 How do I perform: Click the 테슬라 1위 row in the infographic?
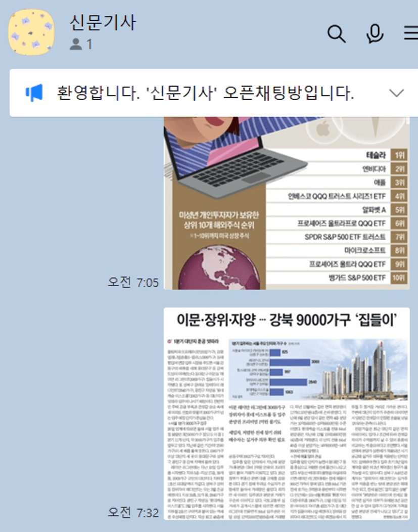pos(337,155)
